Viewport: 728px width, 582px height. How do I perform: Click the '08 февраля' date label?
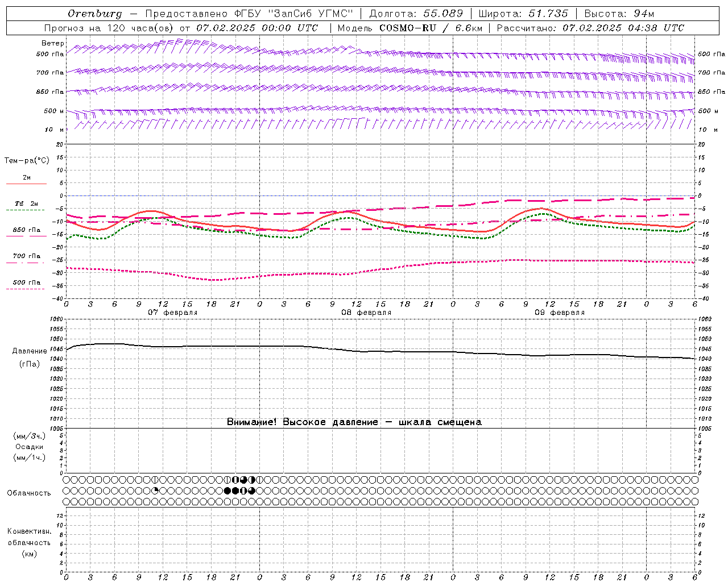[366, 313]
